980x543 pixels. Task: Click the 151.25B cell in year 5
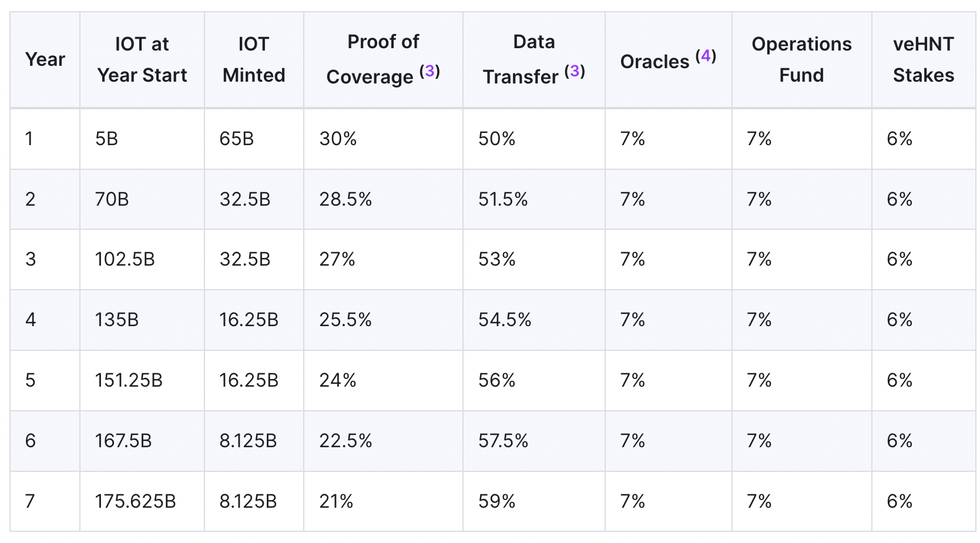(129, 380)
